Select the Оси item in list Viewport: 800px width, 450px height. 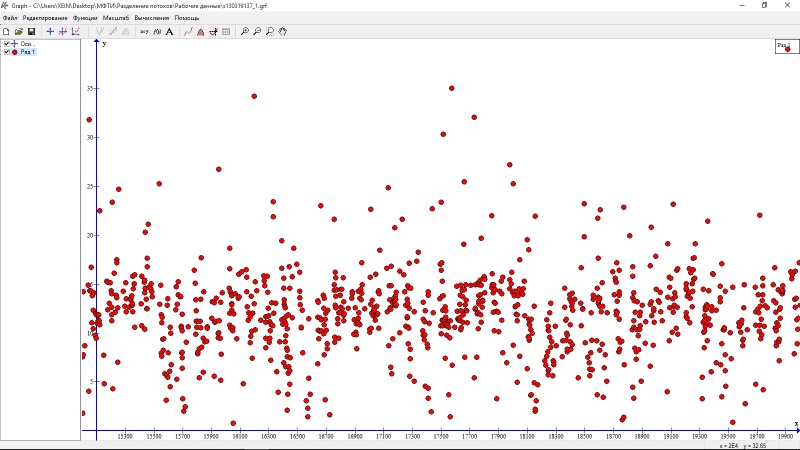(27, 44)
